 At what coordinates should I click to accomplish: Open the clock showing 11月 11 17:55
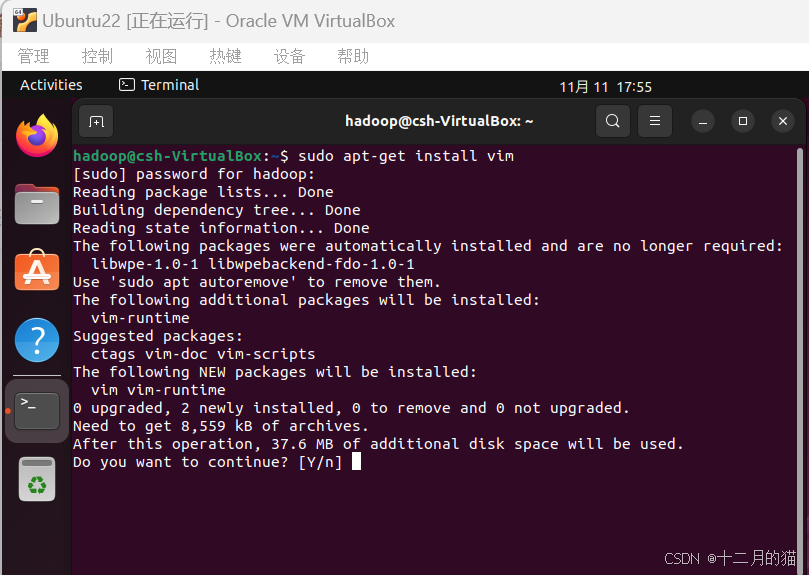click(605, 86)
